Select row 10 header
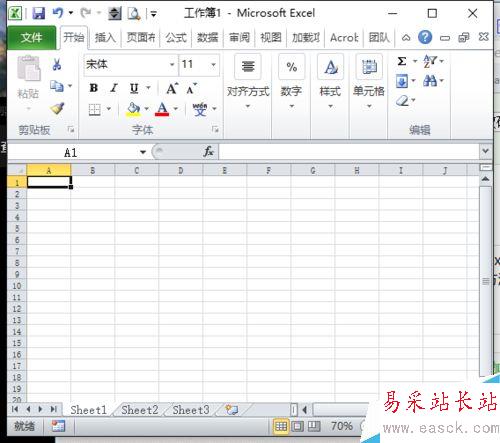This screenshot has width=500, height=443. [17, 286]
